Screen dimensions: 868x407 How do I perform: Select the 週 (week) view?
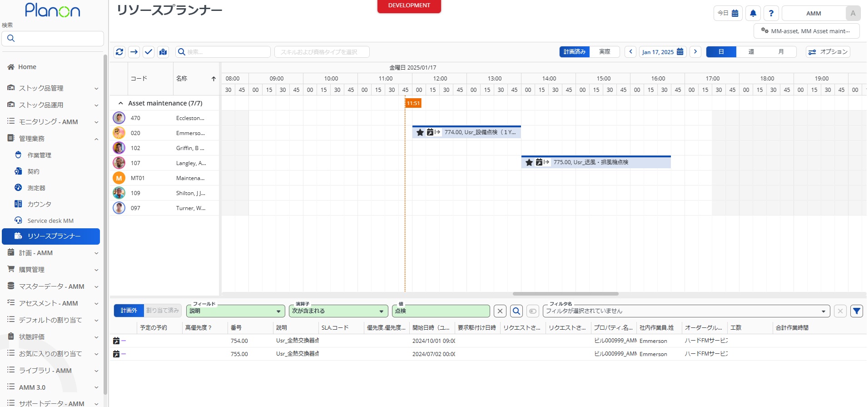click(x=751, y=52)
